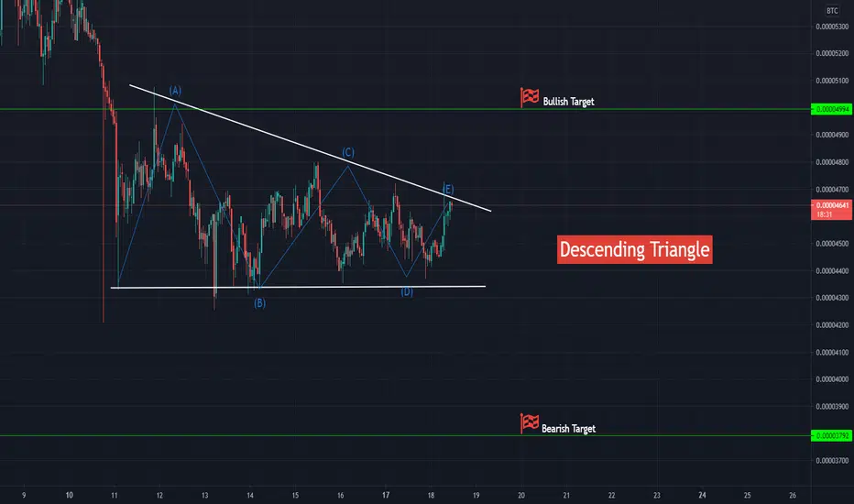Click the Bullish Target flag icon
Screen dimensions: 854x504
(529, 97)
